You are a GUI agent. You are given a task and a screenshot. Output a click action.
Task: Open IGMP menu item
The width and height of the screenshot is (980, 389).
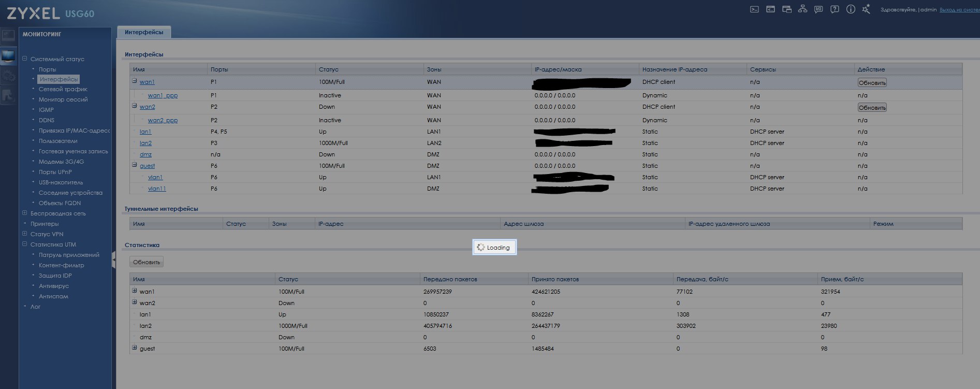46,110
